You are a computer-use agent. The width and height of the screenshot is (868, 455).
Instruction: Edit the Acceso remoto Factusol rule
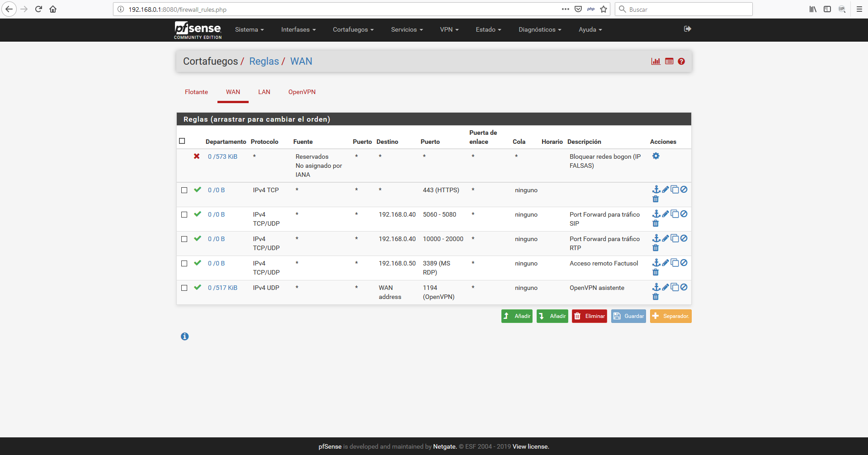[665, 263]
